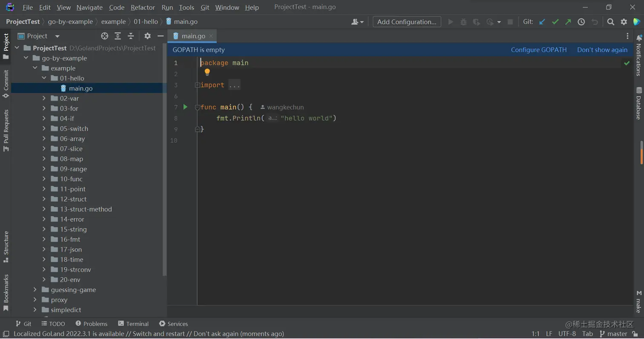The image size is (644, 339).
Task: Open IDE settings gear in top toolbar
Action: [624, 22]
